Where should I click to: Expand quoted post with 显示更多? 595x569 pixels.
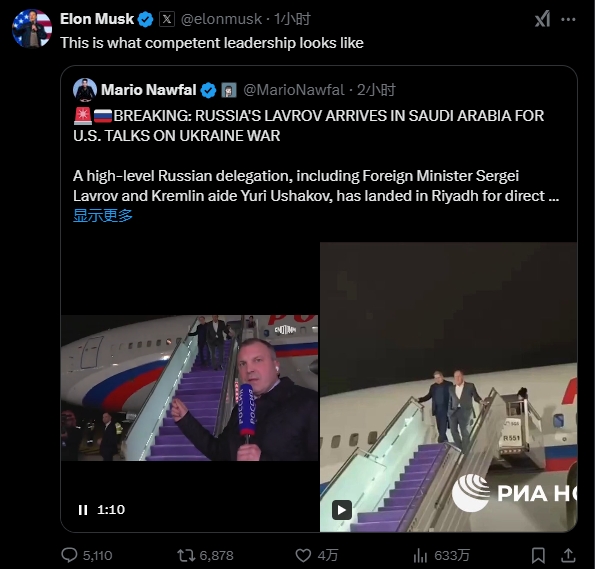[x=103, y=216]
